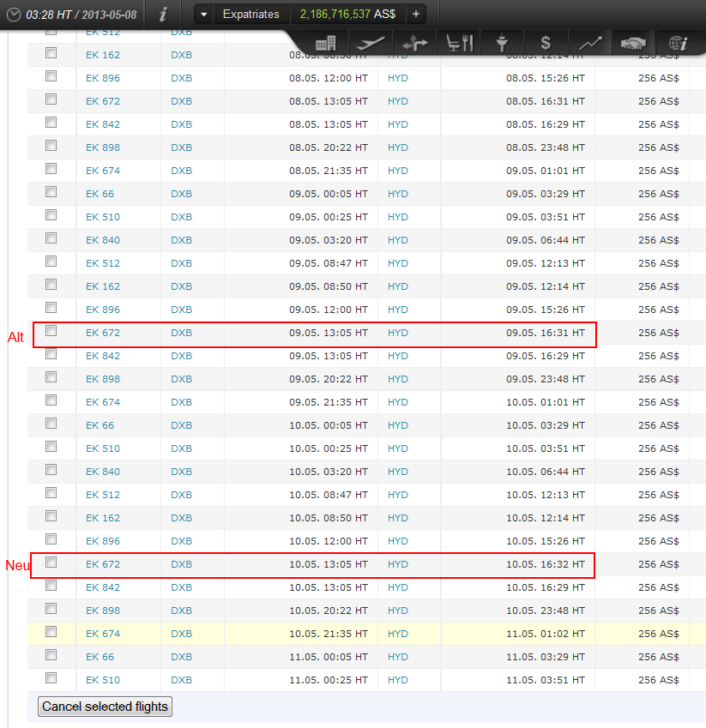The height and width of the screenshot is (728, 706).
Task: Click 256 AS$ price in EK 510 11.05. row
Action: pyautogui.click(x=658, y=680)
